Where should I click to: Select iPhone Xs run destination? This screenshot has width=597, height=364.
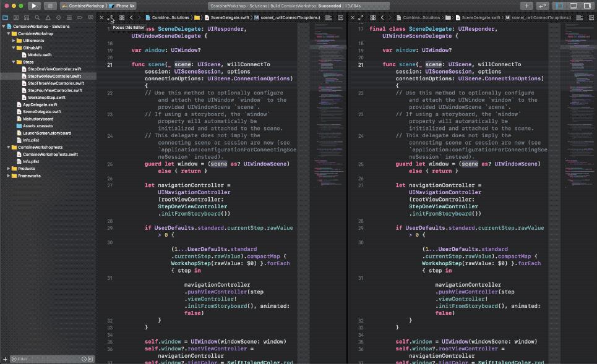124,6
